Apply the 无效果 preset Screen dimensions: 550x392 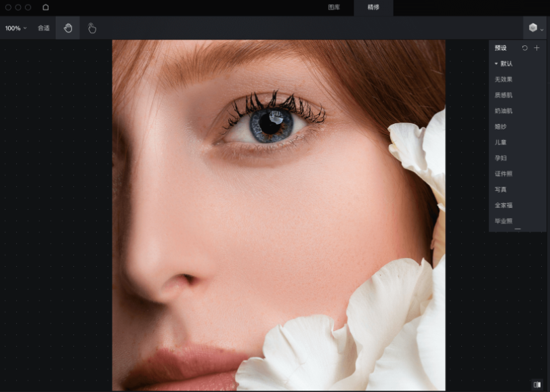click(503, 79)
